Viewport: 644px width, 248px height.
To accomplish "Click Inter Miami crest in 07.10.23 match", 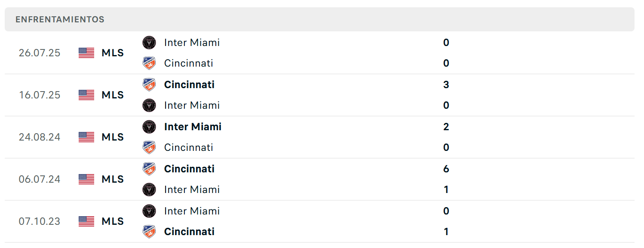I will (x=149, y=211).
